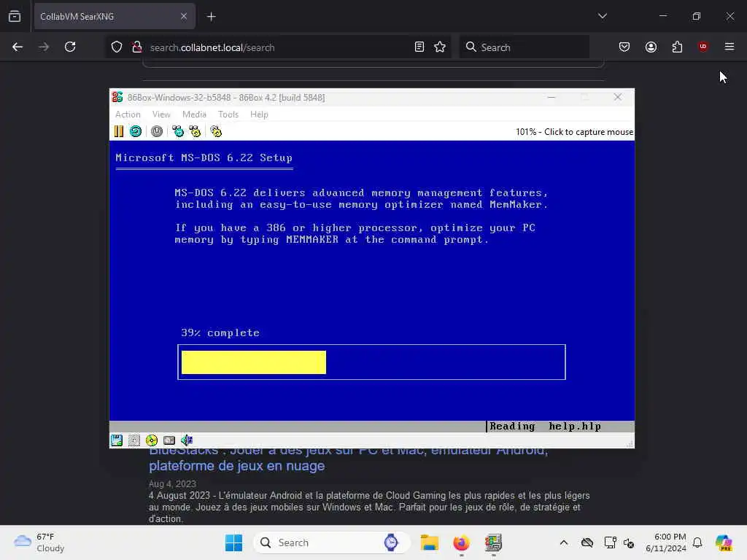Click the 86Box app logo in title bar
This screenshot has width=747, height=560.
pos(117,97)
